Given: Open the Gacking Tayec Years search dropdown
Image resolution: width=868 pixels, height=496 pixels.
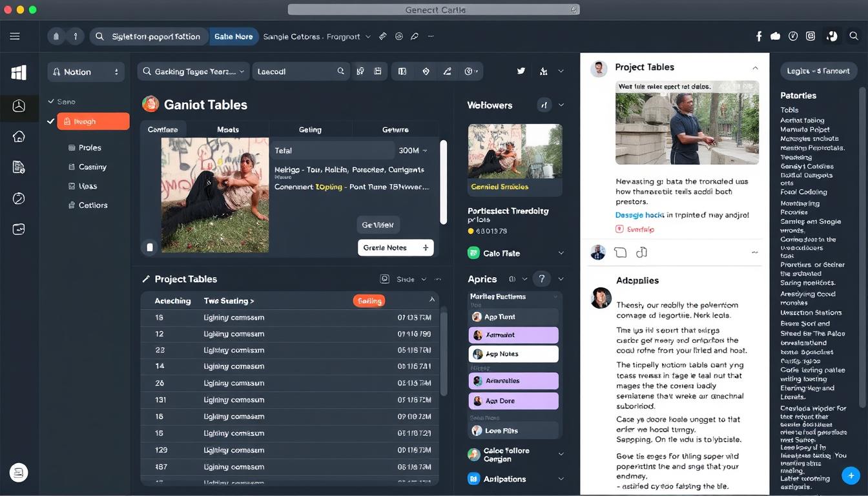Looking at the screenshot, I should coord(193,72).
